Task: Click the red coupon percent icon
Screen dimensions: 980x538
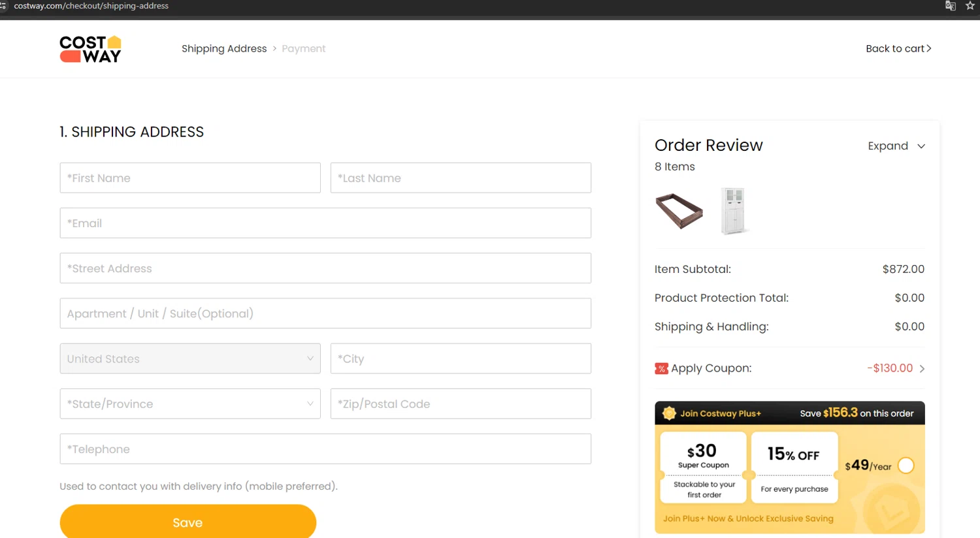Action: (x=661, y=368)
